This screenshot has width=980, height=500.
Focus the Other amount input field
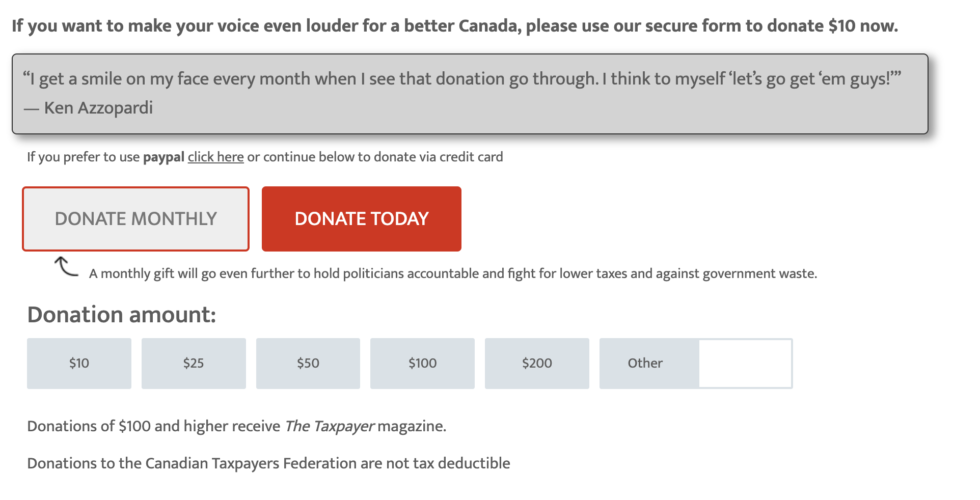[745, 364]
